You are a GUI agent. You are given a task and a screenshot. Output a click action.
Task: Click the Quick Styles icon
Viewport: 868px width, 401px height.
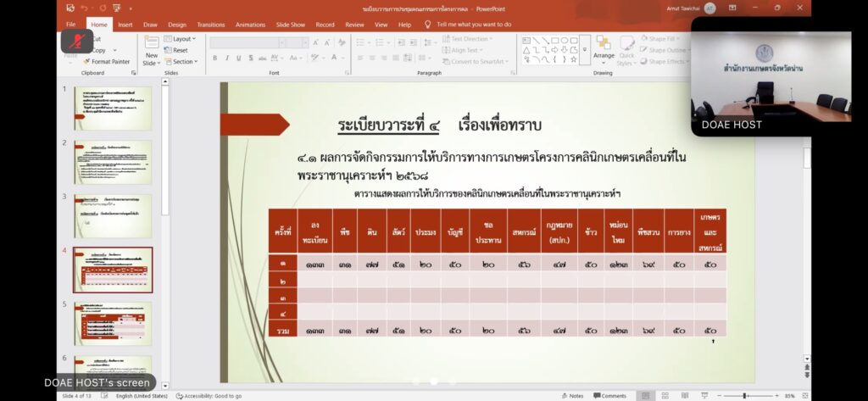tap(626, 51)
